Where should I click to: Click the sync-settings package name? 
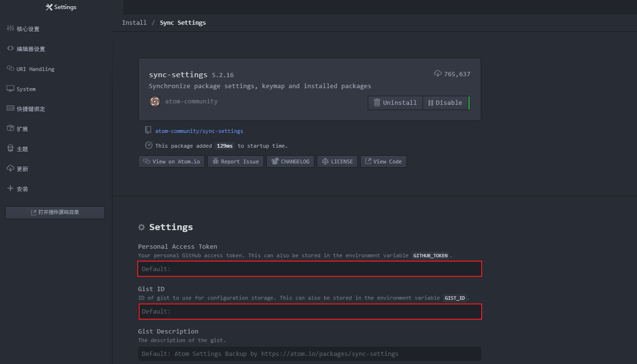[178, 75]
